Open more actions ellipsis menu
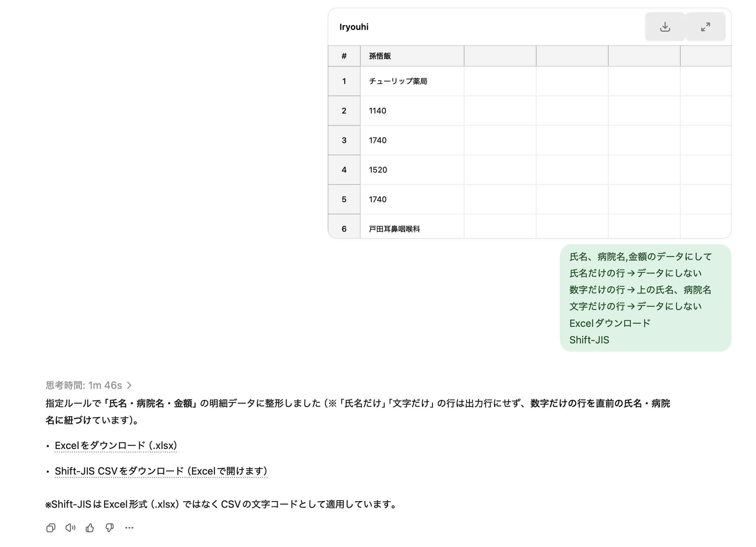 (129, 528)
